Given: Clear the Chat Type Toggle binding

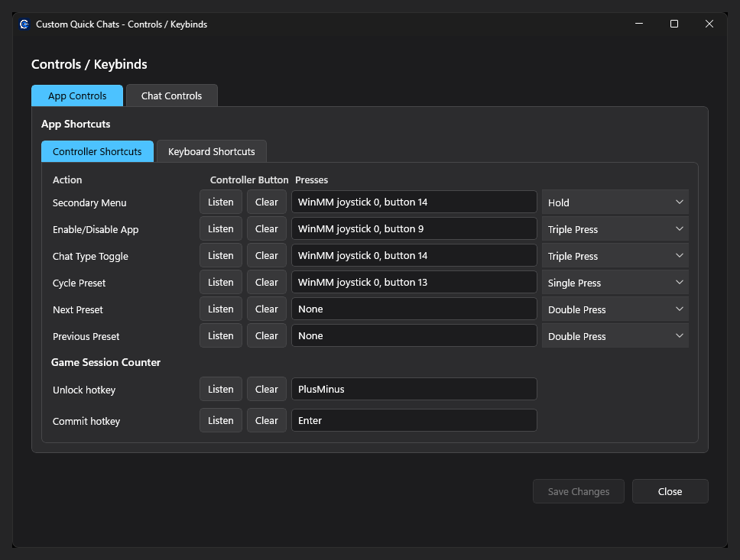Looking at the screenshot, I should [267, 256].
